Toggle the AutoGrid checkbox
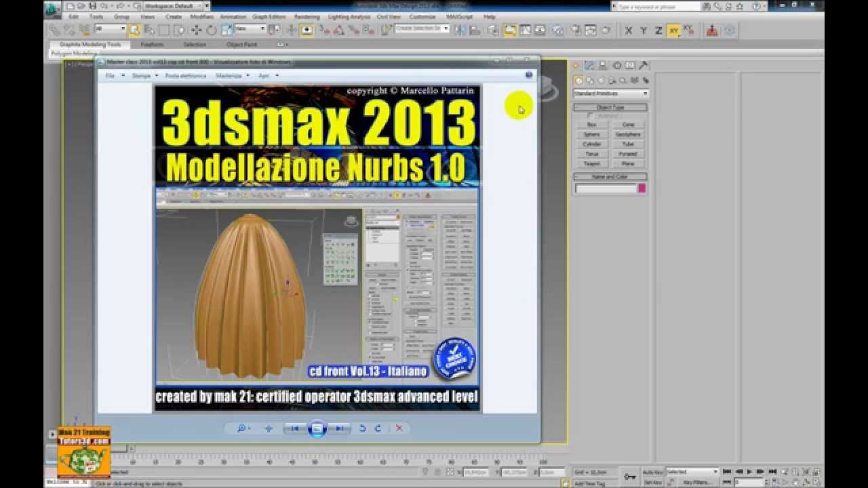868x488 pixels. click(590, 116)
